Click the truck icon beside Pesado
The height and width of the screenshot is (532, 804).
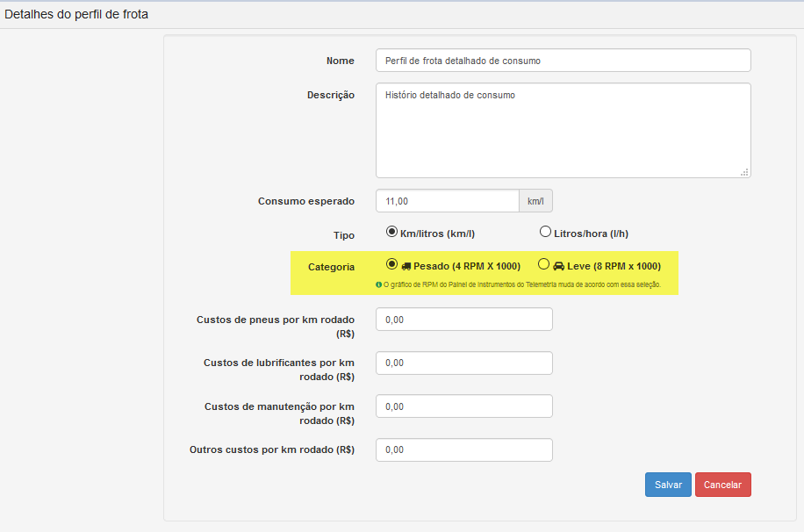406,266
